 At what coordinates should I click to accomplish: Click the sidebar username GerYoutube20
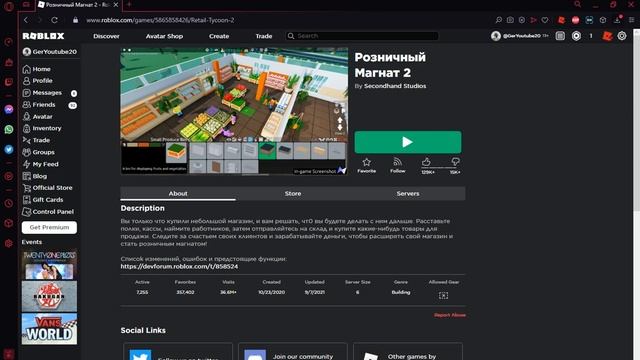(x=54, y=52)
